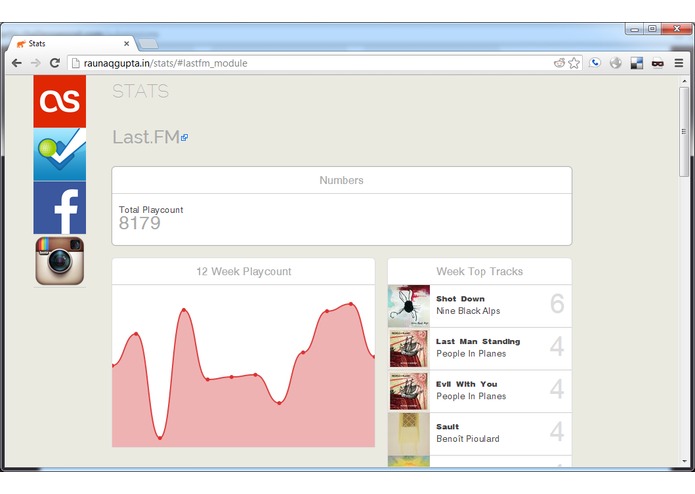Open the Foursquare checkmark module icon
This screenshot has width=695, height=494.
click(59, 154)
